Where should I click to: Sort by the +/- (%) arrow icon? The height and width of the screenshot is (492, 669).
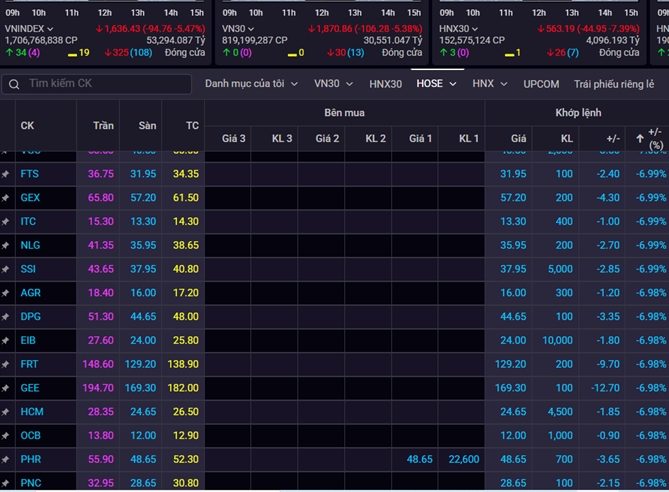(640, 132)
